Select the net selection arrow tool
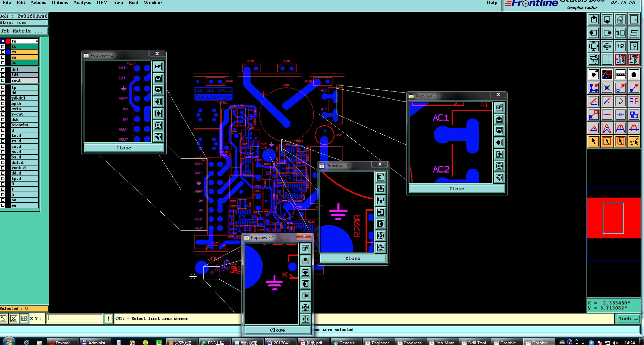The image size is (644, 345). click(634, 141)
